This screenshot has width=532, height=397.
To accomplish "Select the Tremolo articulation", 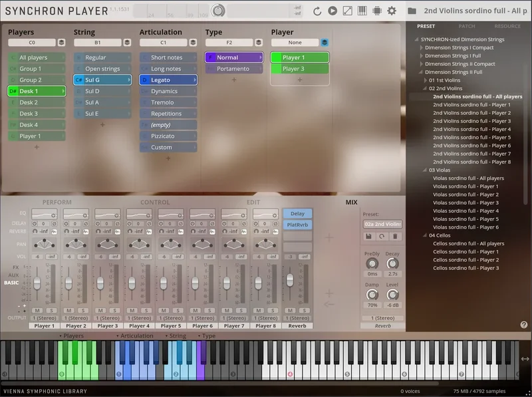I will pyautogui.click(x=168, y=102).
